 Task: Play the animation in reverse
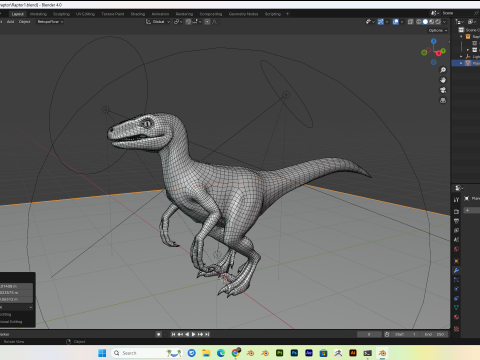[x=187, y=334]
